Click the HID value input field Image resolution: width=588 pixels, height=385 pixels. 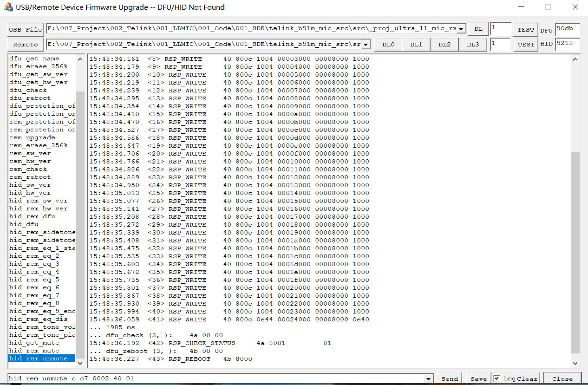[x=567, y=44]
